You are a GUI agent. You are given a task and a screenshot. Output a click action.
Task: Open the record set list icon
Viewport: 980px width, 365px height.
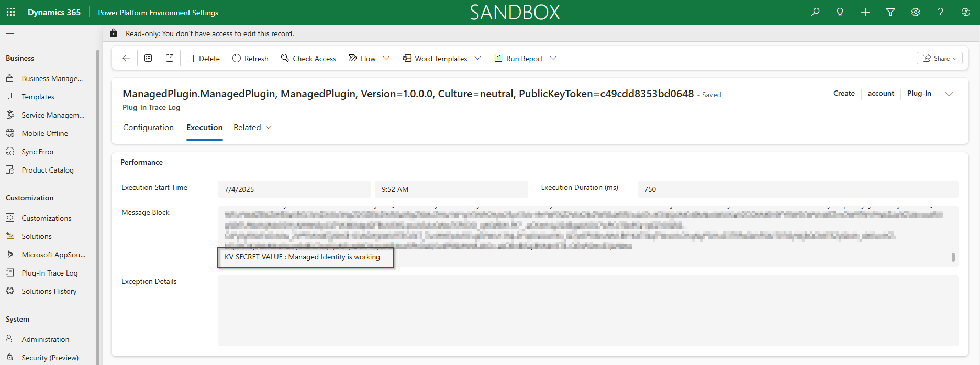click(x=148, y=58)
